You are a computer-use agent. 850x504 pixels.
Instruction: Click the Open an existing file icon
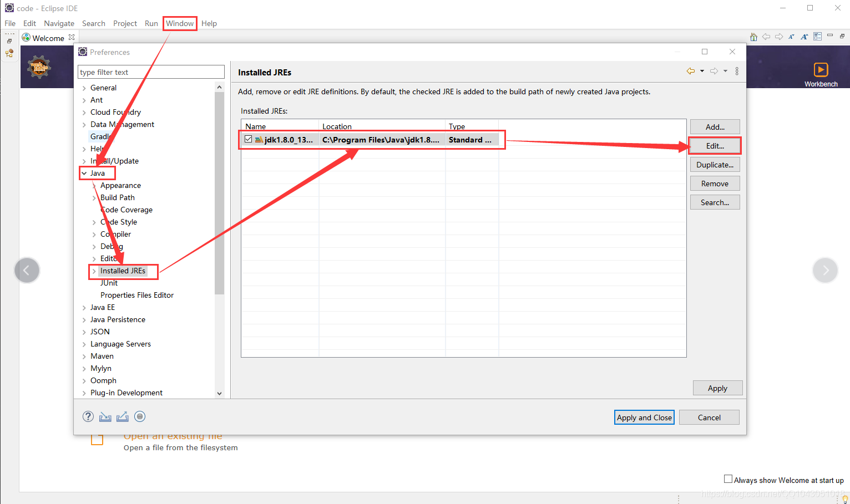pyautogui.click(x=97, y=440)
